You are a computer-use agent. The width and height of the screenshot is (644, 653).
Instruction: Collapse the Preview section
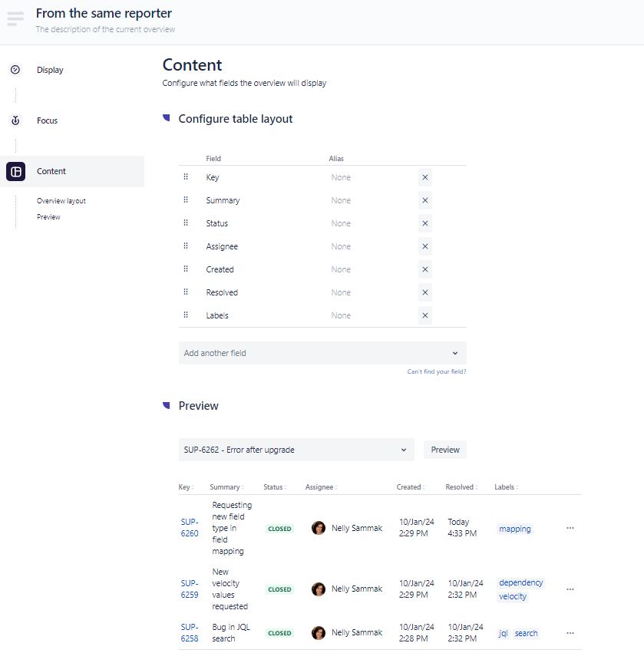(x=166, y=405)
